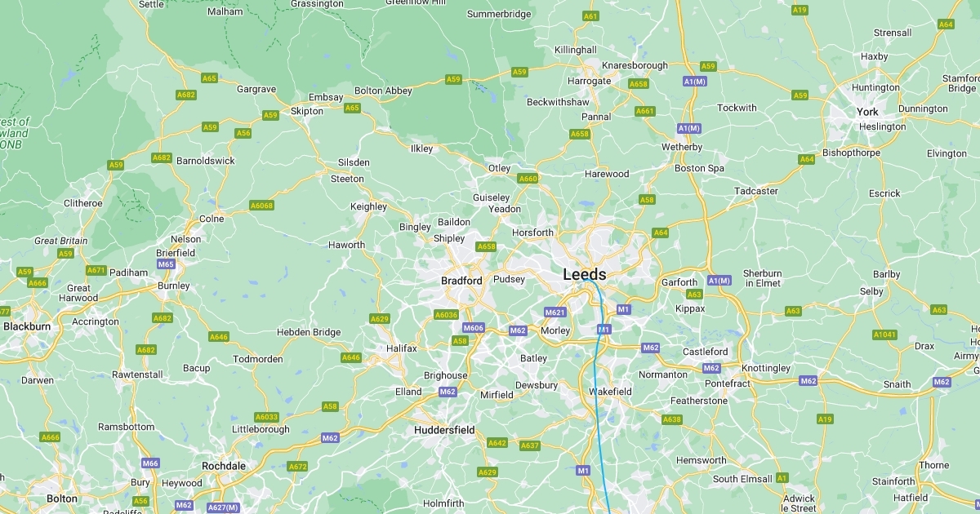Click the Bradford city label
This screenshot has width=980, height=514.
[x=461, y=281]
